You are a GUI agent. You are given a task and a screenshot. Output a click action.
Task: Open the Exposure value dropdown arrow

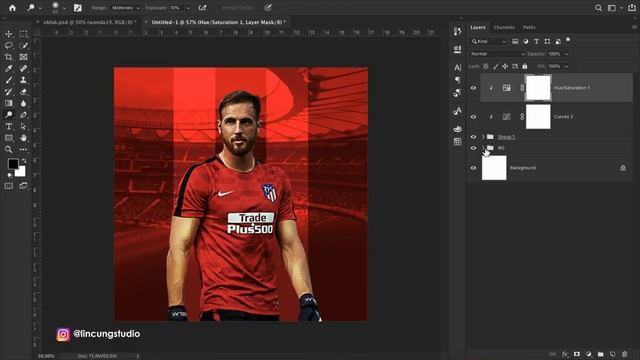pyautogui.click(x=188, y=8)
